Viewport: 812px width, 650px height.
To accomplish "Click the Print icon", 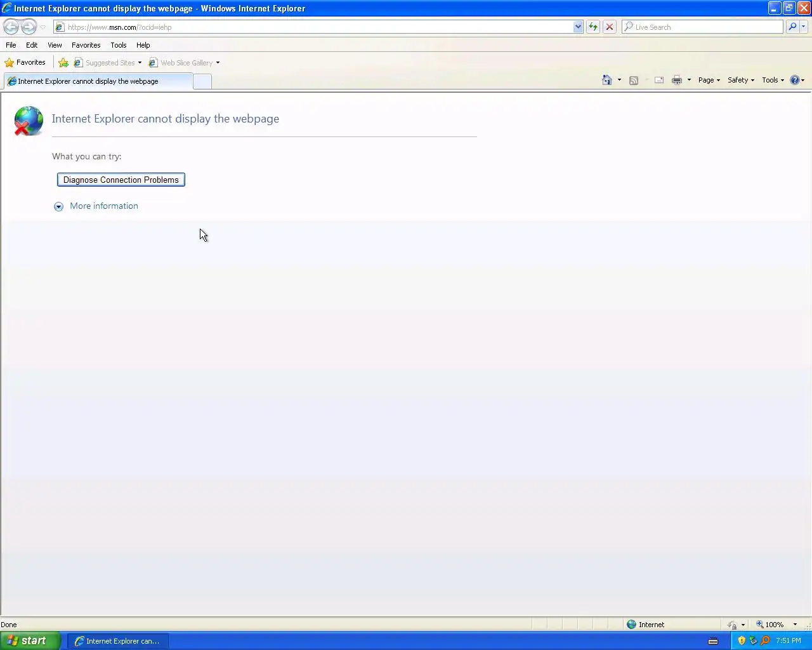I will point(677,80).
